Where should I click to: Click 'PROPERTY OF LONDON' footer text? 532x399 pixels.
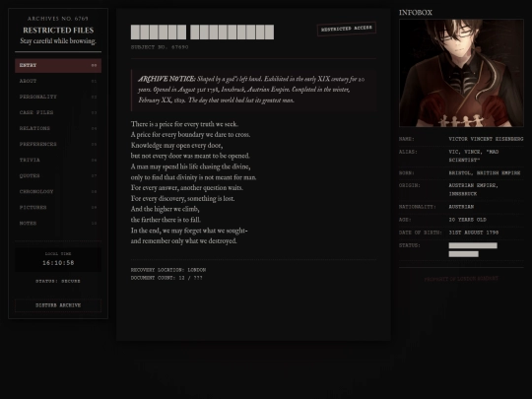coord(461,279)
